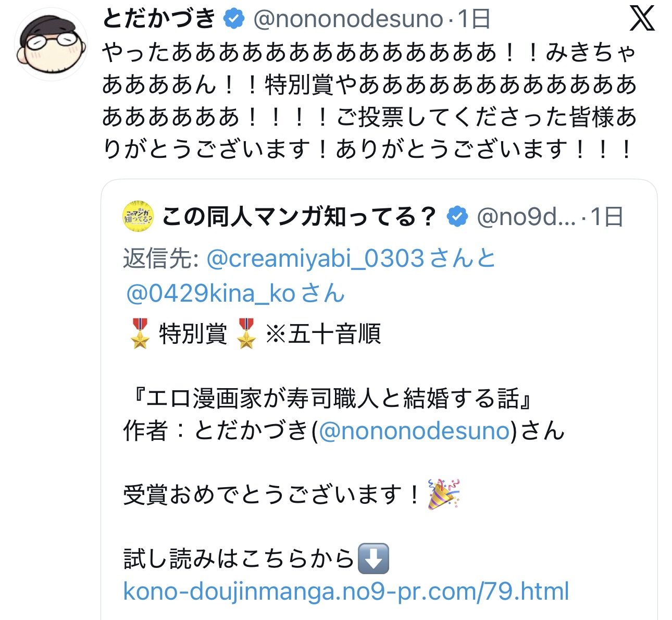Click the main post's 1日 timestamp

tap(474, 19)
